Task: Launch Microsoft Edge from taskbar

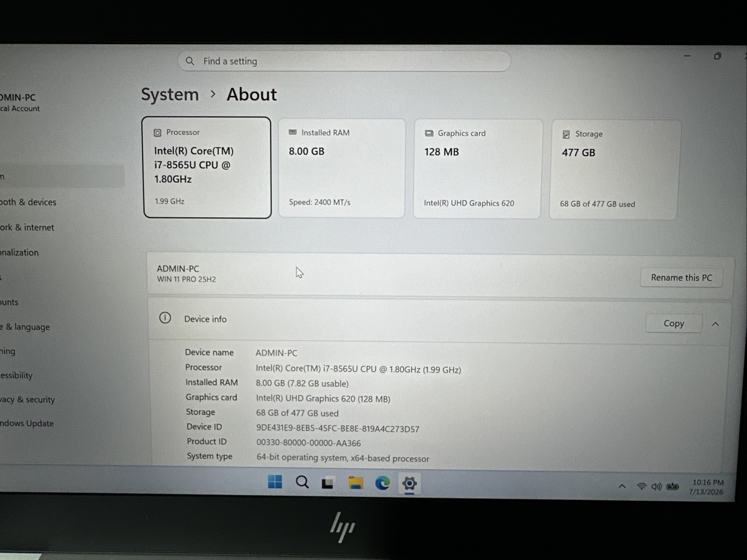Action: (x=383, y=483)
